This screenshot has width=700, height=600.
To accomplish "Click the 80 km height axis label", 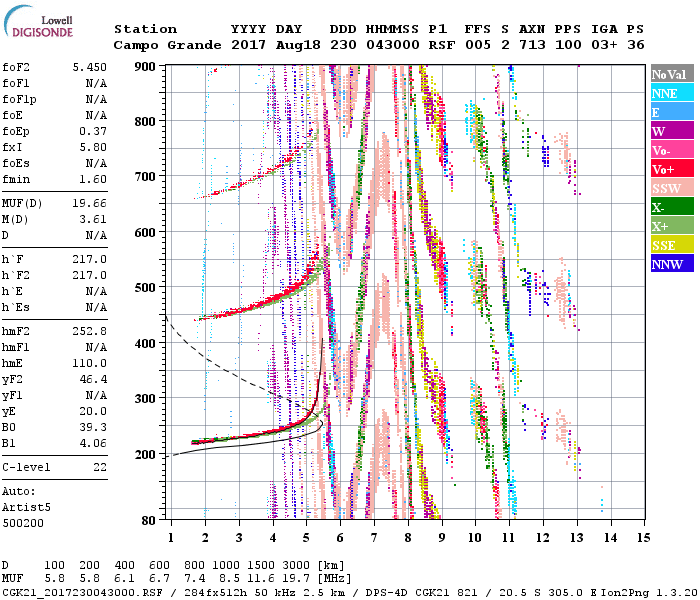I will tap(148, 521).
